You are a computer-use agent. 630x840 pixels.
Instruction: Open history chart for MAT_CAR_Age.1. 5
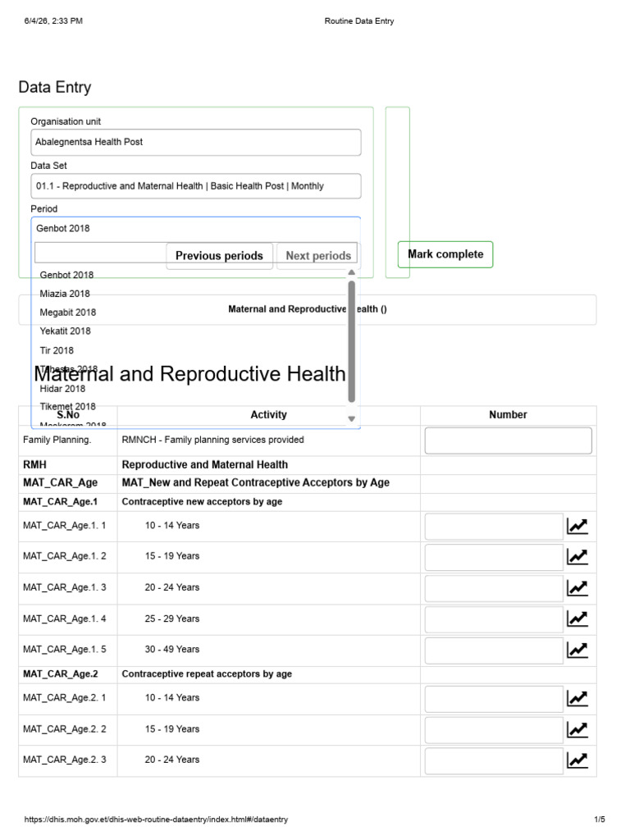(x=577, y=650)
